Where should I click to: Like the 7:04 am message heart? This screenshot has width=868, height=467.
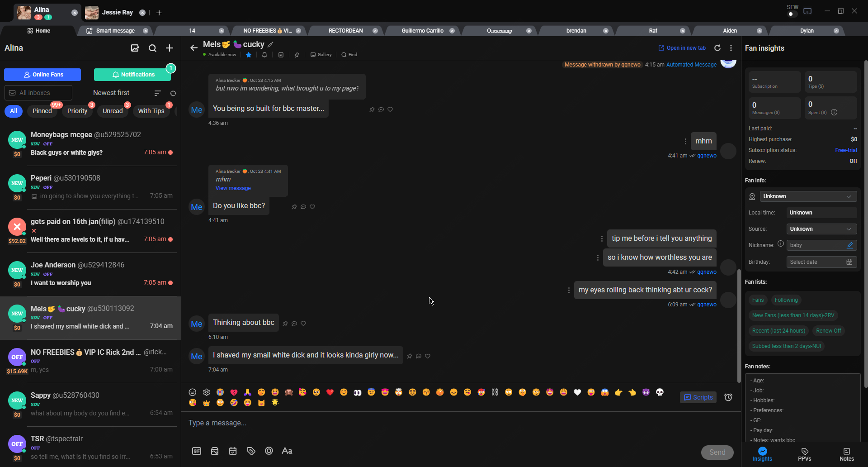click(428, 356)
